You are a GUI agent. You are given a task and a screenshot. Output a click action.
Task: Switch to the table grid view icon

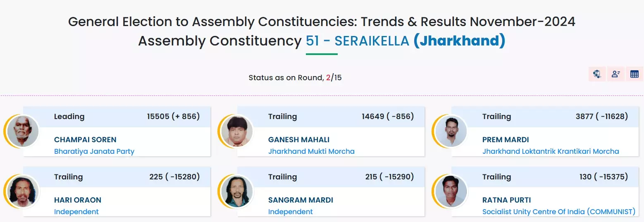(634, 74)
